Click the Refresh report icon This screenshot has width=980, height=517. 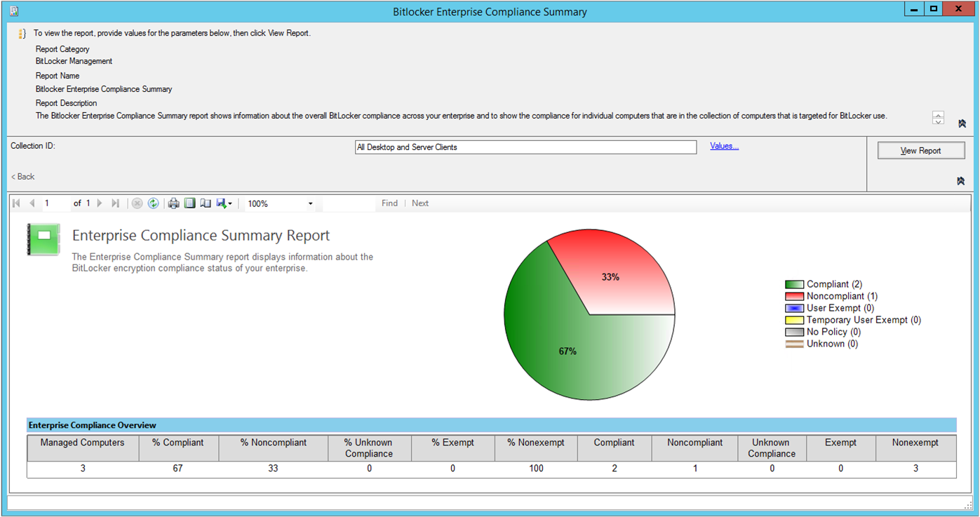pyautogui.click(x=153, y=203)
